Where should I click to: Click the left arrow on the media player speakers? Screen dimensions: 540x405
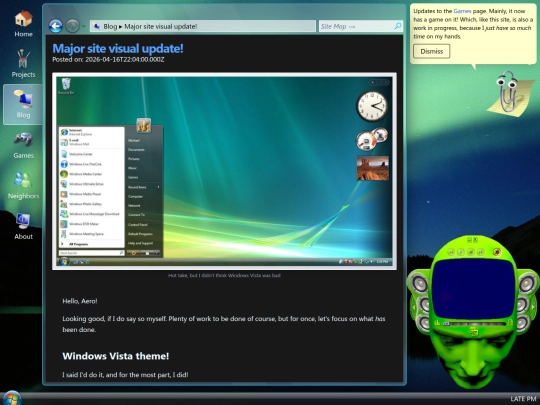414,307
